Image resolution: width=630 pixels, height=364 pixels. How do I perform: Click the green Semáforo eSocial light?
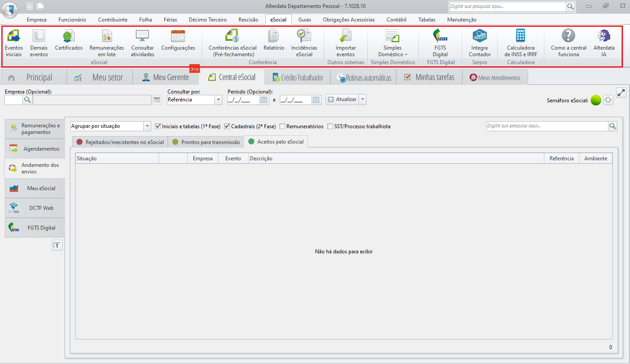[595, 100]
